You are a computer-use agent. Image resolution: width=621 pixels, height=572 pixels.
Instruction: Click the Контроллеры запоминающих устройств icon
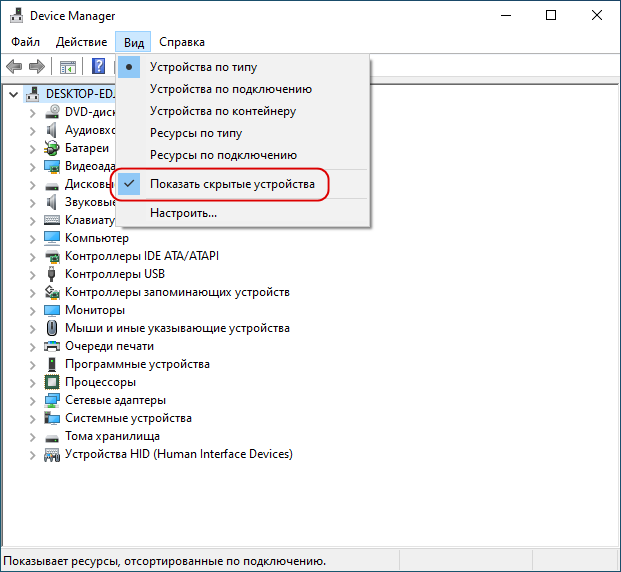coord(52,292)
